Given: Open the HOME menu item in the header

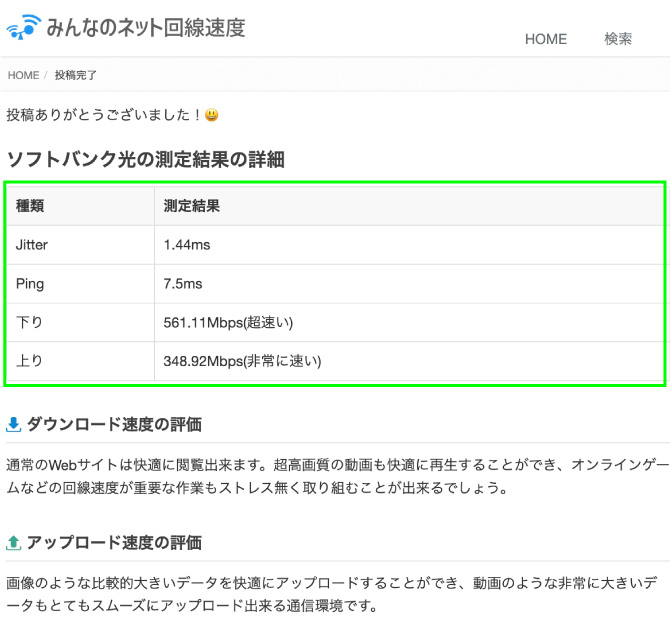Looking at the screenshot, I should [x=546, y=39].
